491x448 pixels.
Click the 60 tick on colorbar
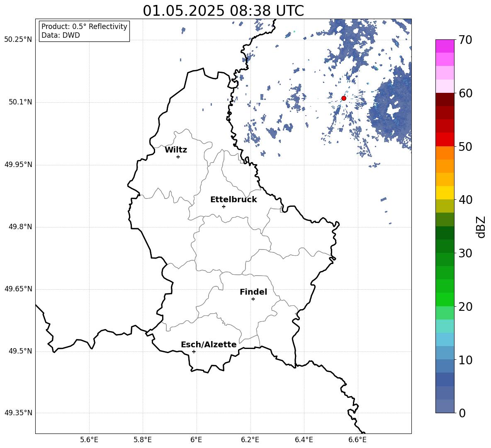[x=465, y=93]
